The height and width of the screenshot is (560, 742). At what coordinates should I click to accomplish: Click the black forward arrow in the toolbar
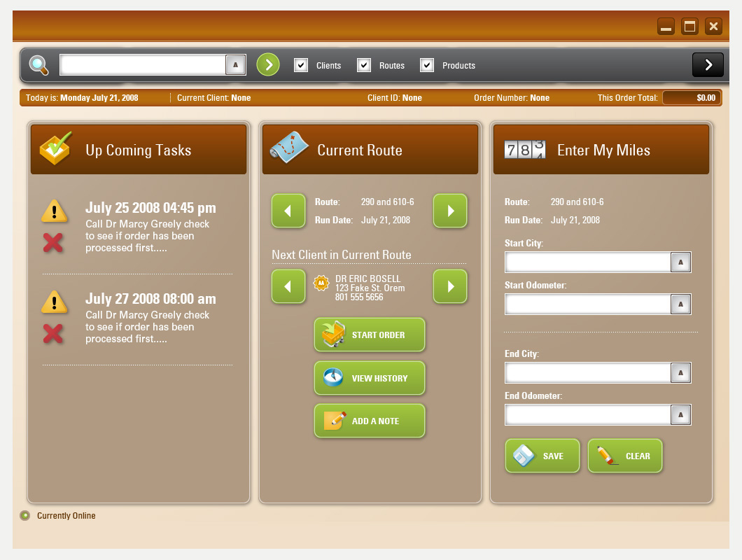708,65
